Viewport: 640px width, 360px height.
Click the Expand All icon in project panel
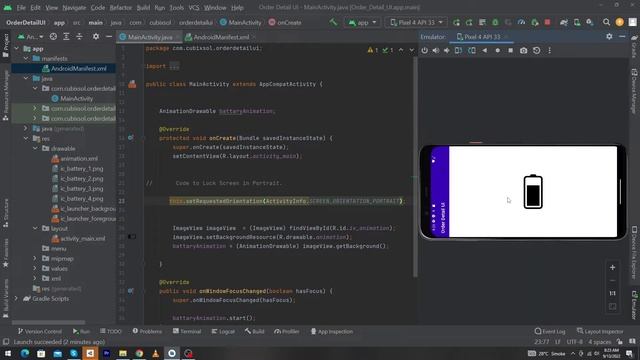coord(66,37)
